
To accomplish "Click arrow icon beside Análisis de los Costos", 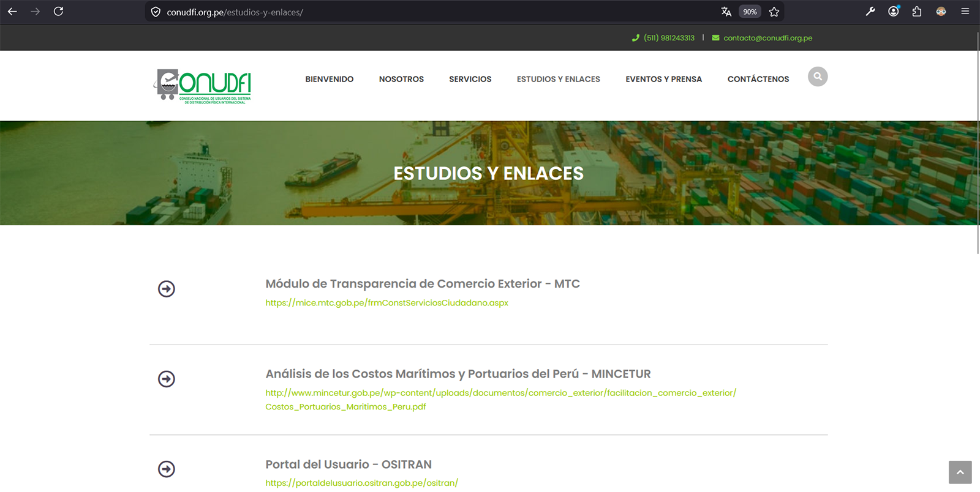I will tap(167, 379).
